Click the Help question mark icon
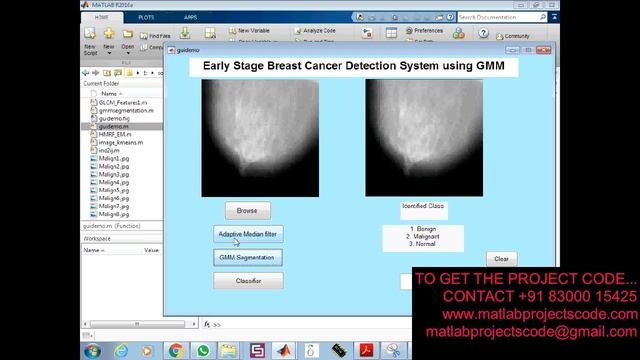This screenshot has width=640, height=360. tap(483, 33)
